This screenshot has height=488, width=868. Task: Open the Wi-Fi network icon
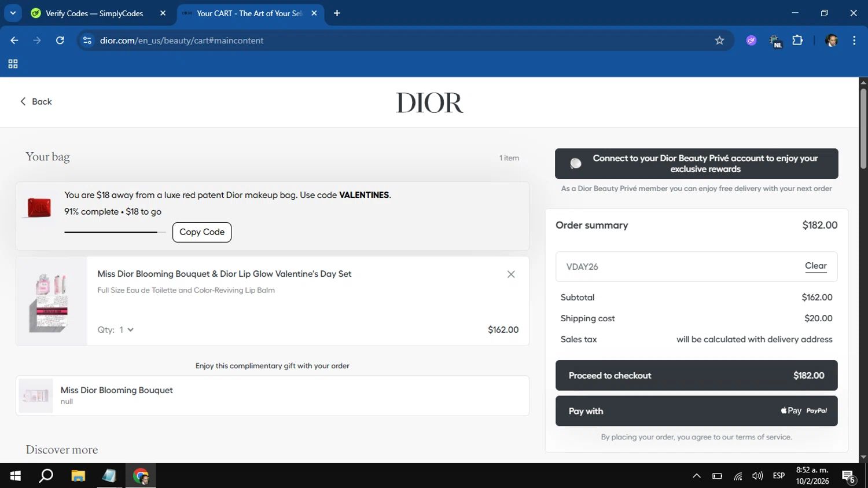[738, 476]
